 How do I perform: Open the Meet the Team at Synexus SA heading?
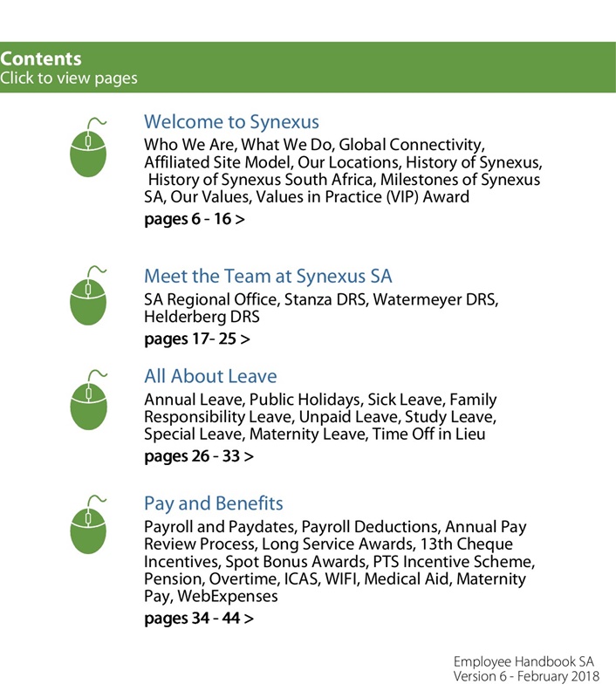268,277
